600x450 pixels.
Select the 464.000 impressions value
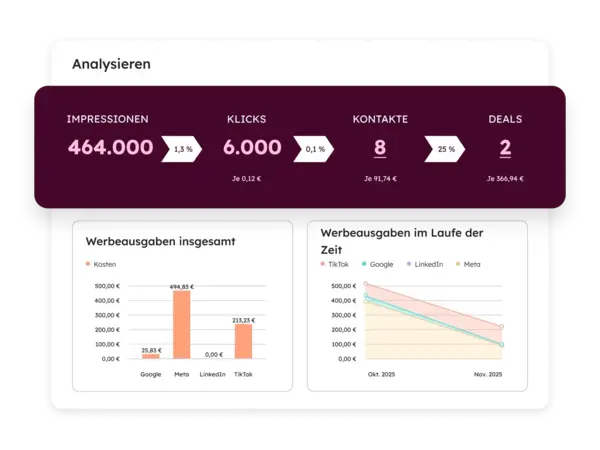pyautogui.click(x=111, y=147)
